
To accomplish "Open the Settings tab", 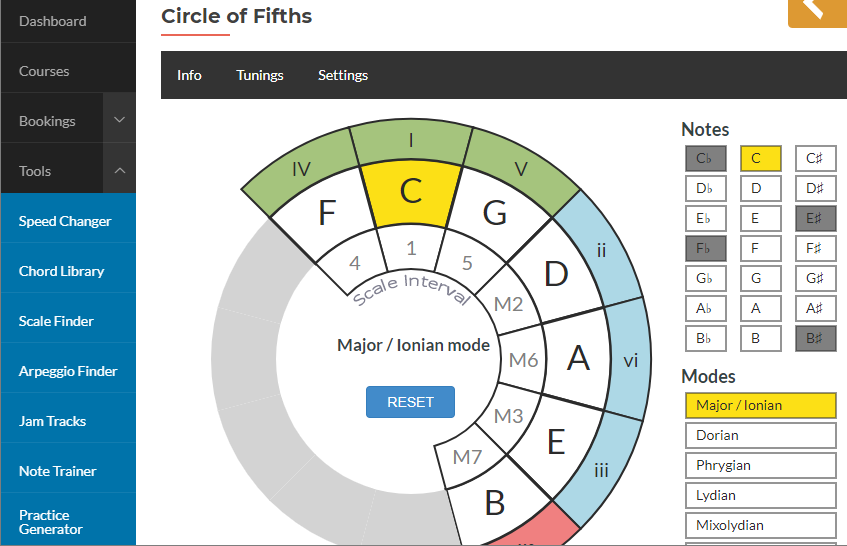I will click(343, 75).
